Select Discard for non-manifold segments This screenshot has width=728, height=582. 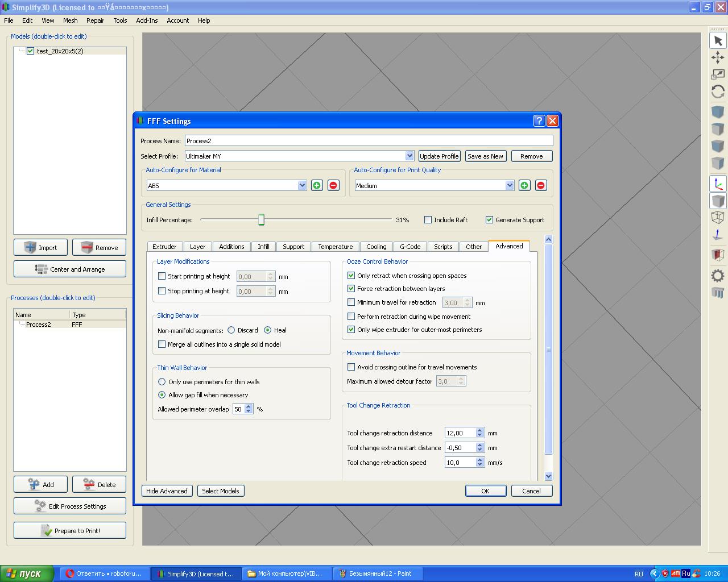[x=231, y=330]
